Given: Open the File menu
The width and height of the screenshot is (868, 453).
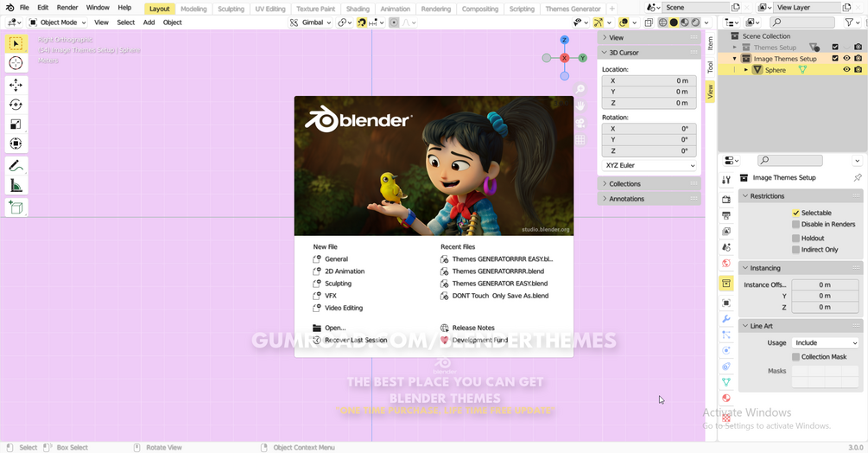Looking at the screenshot, I should pyautogui.click(x=24, y=8).
